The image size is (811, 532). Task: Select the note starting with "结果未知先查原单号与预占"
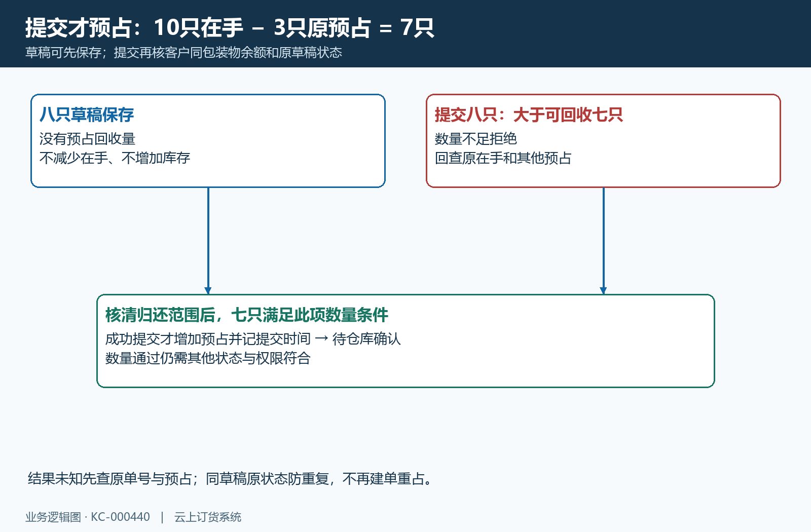pos(230,479)
